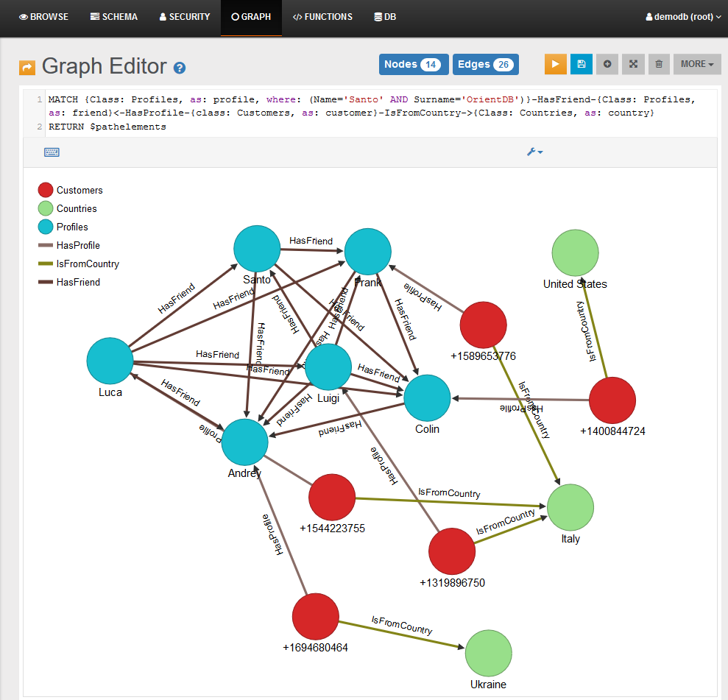Click the red Customers legend swatch
728x700 pixels.
45,191
